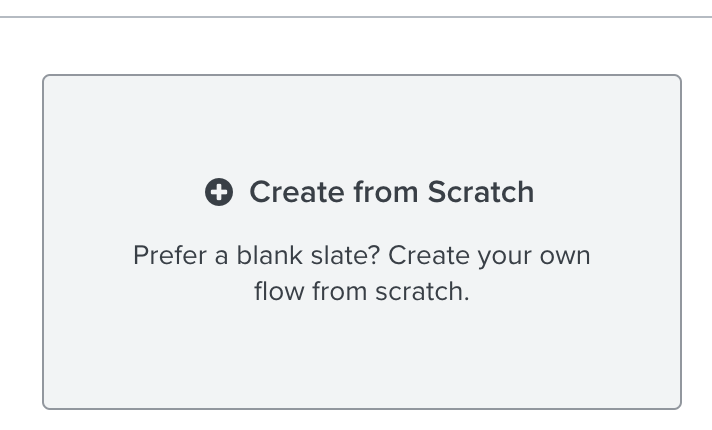Click the 'Prefer a blank slate?' description text
Screen dimensions: 712x430
click(361, 273)
